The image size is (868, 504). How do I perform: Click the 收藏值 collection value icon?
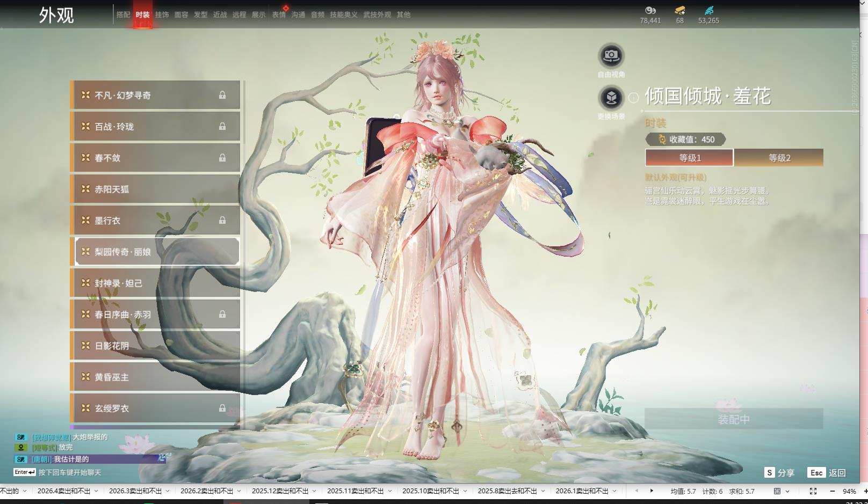point(662,140)
